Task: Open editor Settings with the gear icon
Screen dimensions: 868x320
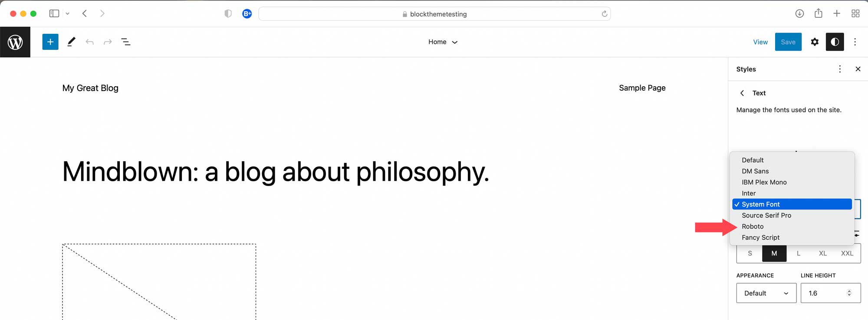Action: click(815, 42)
